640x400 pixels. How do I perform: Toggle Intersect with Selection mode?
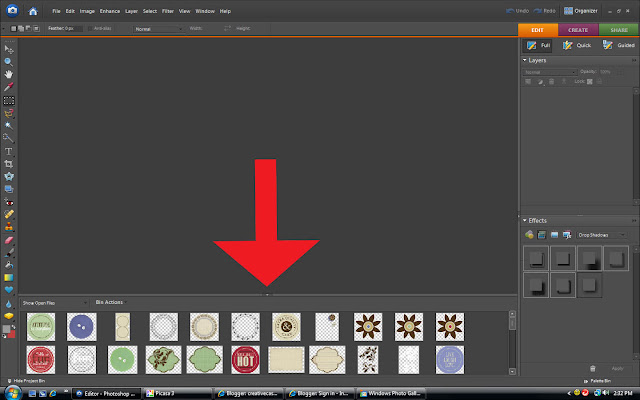pos(36,29)
